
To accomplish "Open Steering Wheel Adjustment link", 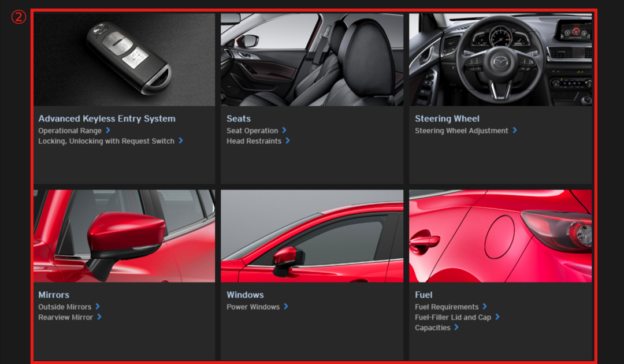I will click(x=462, y=131).
